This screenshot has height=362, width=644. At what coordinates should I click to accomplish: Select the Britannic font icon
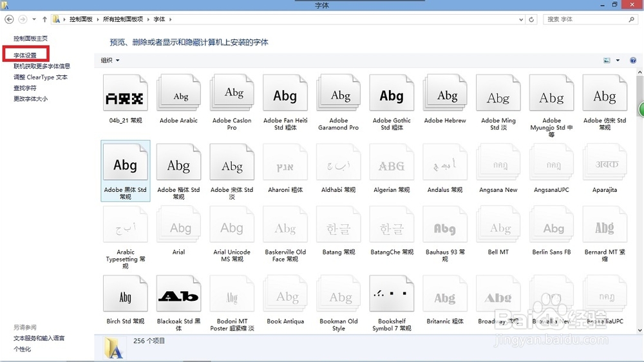(x=445, y=293)
